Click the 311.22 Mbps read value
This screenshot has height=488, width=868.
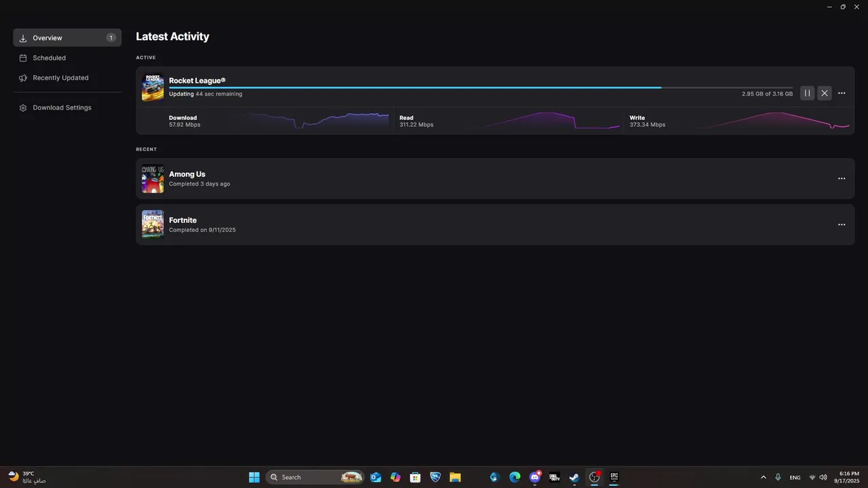pos(416,125)
